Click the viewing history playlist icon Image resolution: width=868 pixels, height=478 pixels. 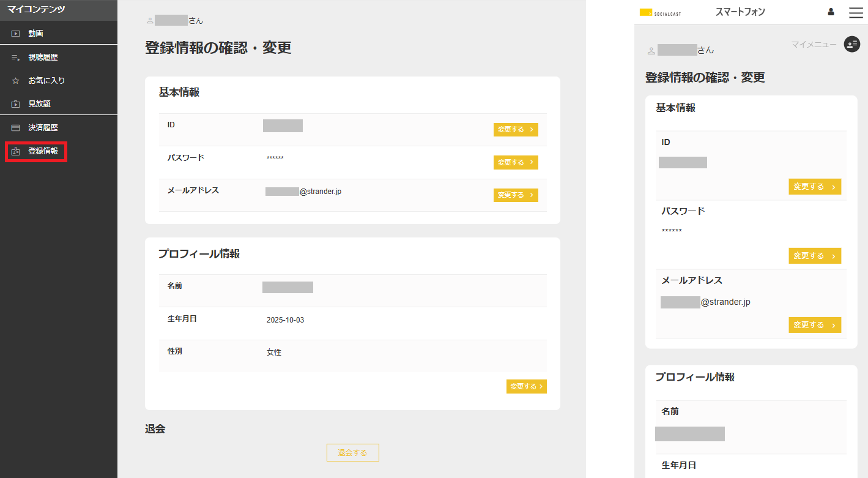16,58
